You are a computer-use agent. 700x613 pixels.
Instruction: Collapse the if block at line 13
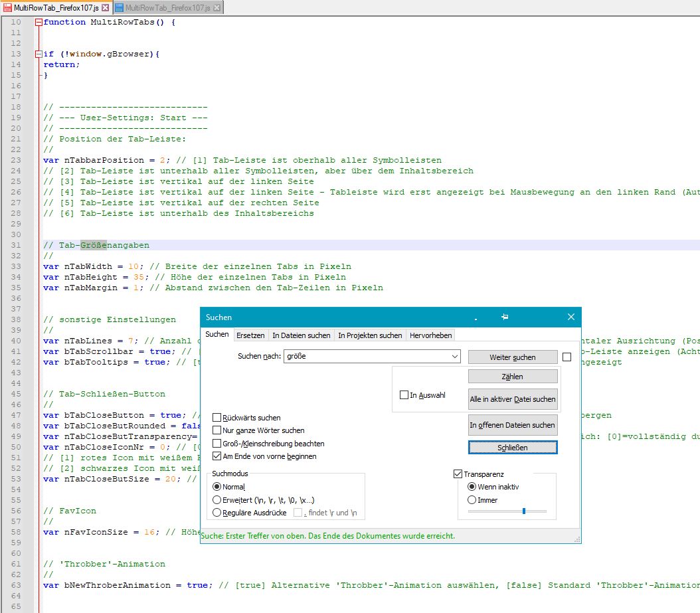[x=39, y=54]
